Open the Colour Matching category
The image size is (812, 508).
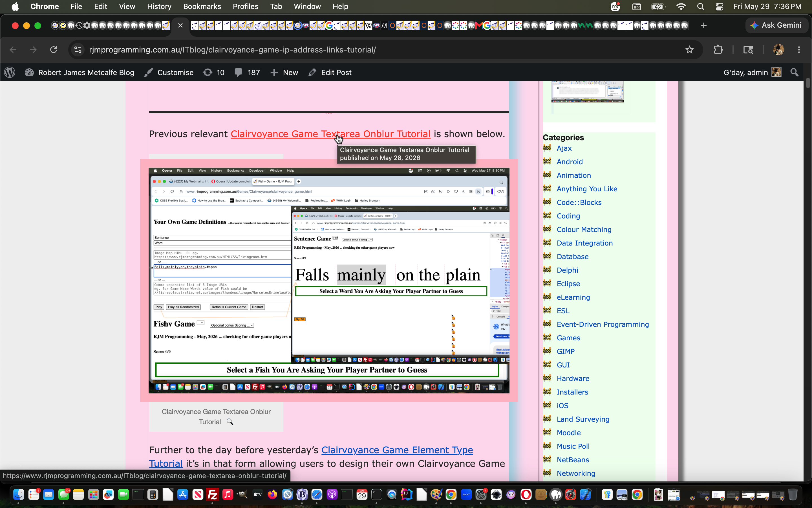pyautogui.click(x=584, y=230)
